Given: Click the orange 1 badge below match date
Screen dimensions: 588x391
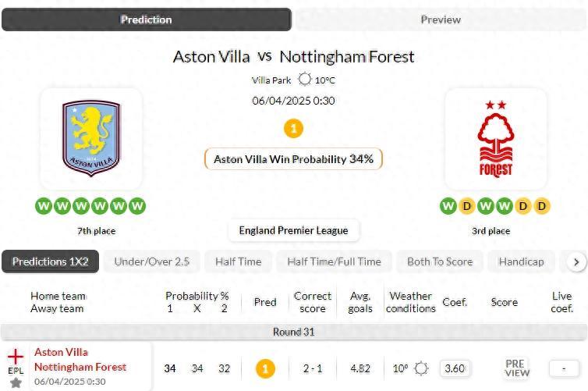Looking at the screenshot, I should (294, 129).
